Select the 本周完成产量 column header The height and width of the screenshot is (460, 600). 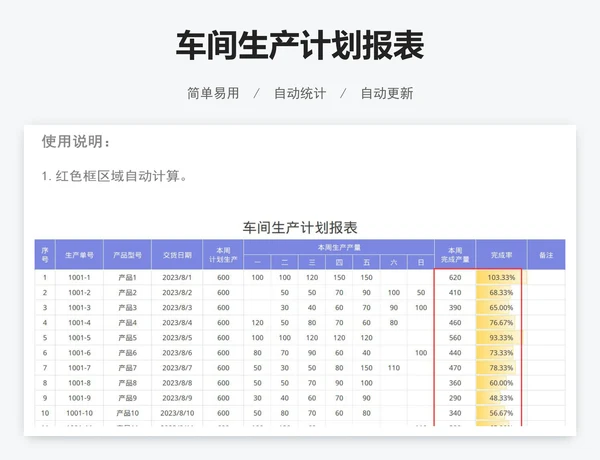(455, 255)
